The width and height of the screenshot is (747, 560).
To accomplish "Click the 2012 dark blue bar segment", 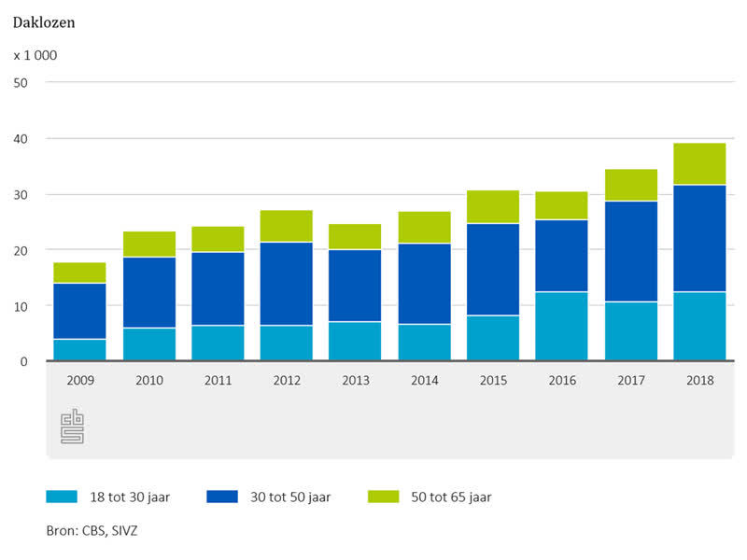I will [286, 284].
